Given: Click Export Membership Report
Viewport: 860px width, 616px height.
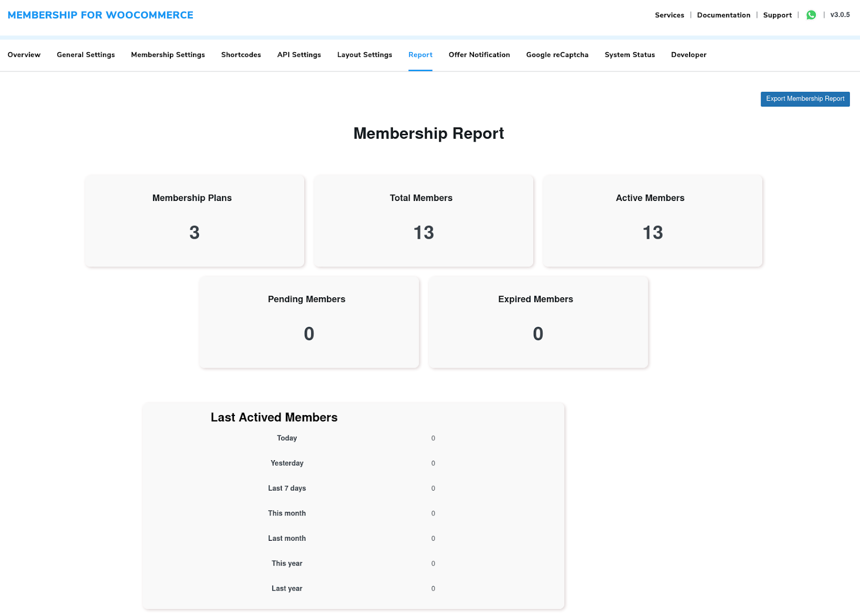Looking at the screenshot, I should pos(805,99).
